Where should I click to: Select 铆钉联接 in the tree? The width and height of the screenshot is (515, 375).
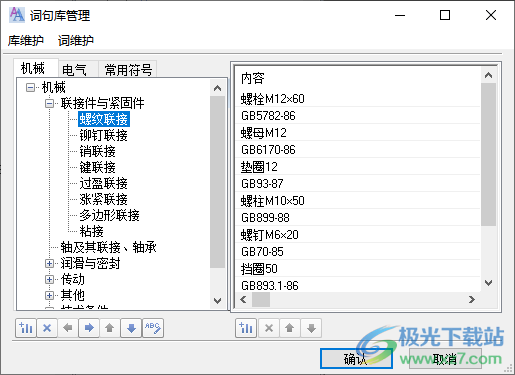(x=104, y=135)
